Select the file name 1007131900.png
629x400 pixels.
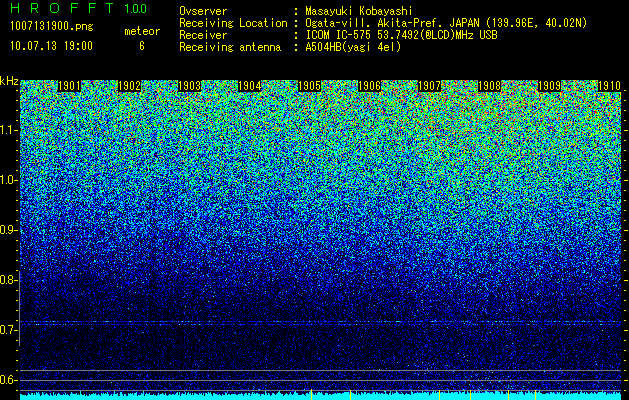[x=52, y=26]
